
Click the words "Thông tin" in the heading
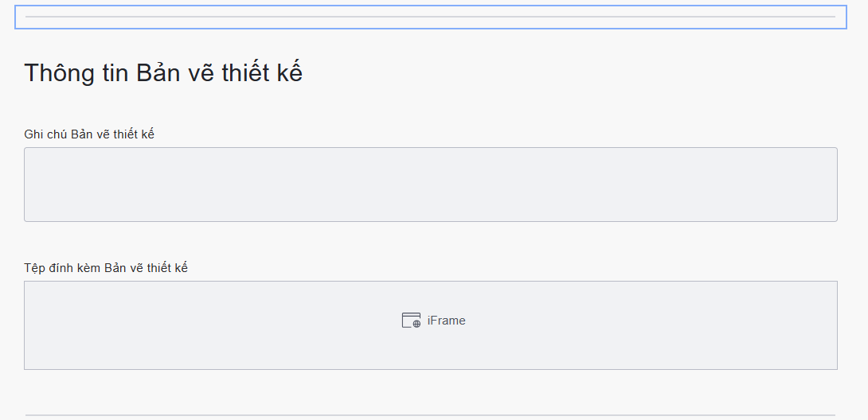[76, 73]
